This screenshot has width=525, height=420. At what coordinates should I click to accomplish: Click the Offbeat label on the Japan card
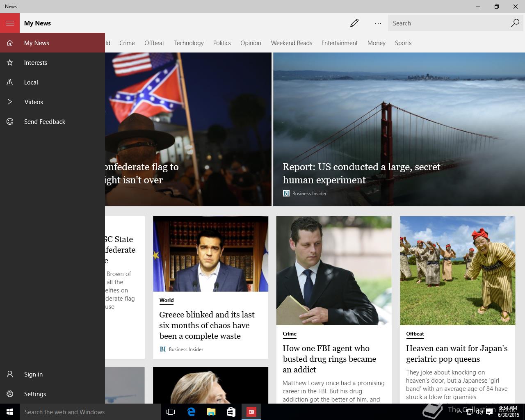[415, 334]
